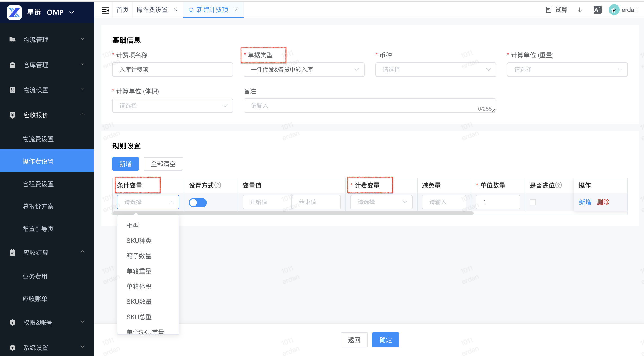Open the 单据类型 dropdown

(x=304, y=70)
